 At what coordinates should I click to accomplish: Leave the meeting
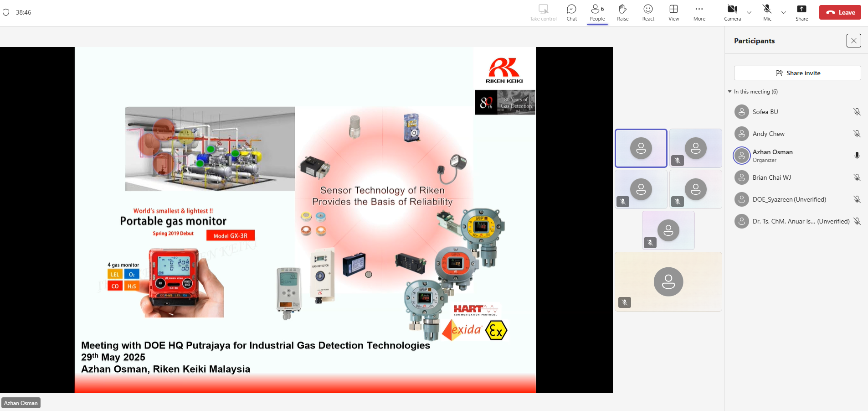tap(840, 12)
